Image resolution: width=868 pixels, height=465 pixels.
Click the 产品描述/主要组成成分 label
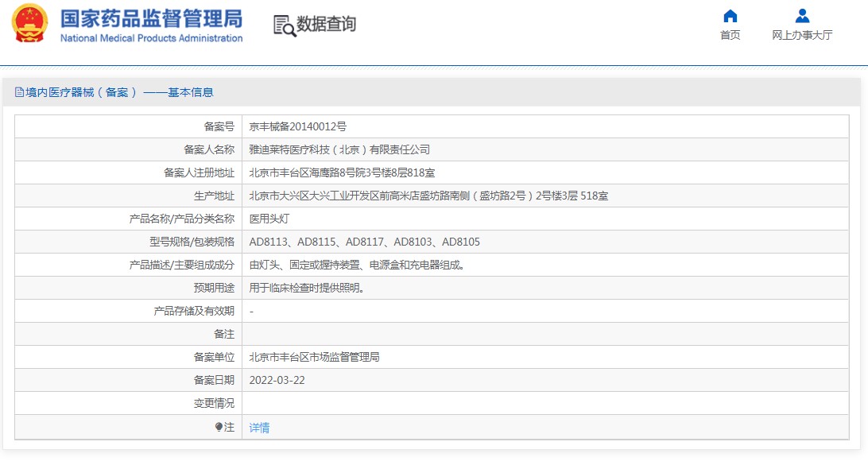(182, 265)
